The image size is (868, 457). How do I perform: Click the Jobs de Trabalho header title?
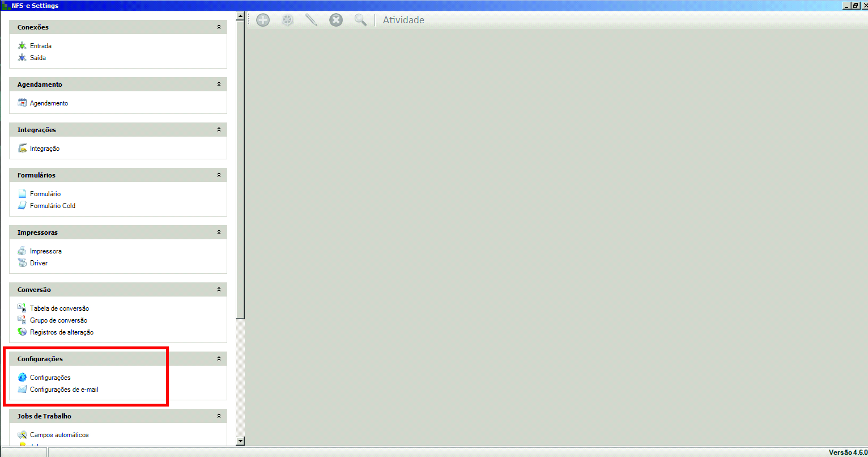tap(44, 416)
